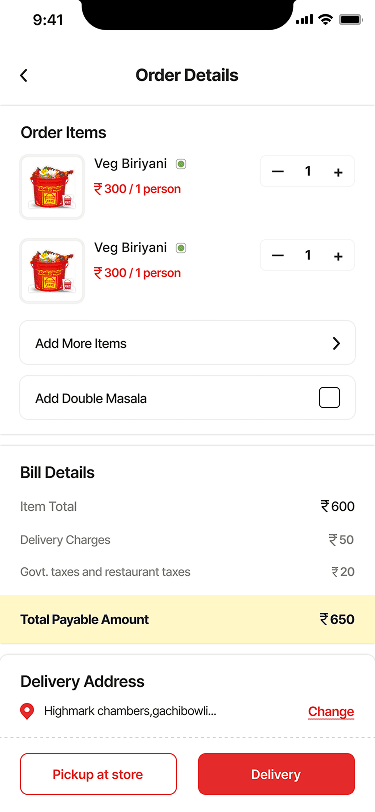Tap the Highmark chambers address text
This screenshot has width=375, height=812.
tap(130, 711)
